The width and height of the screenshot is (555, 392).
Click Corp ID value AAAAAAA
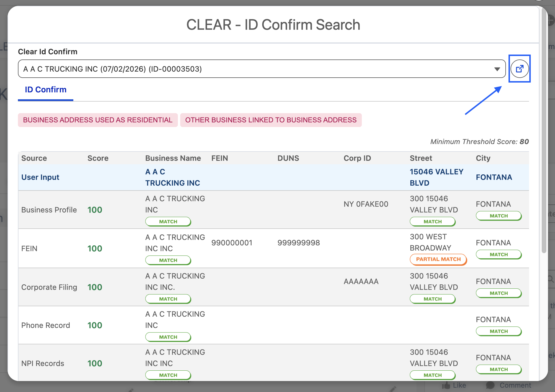click(361, 281)
